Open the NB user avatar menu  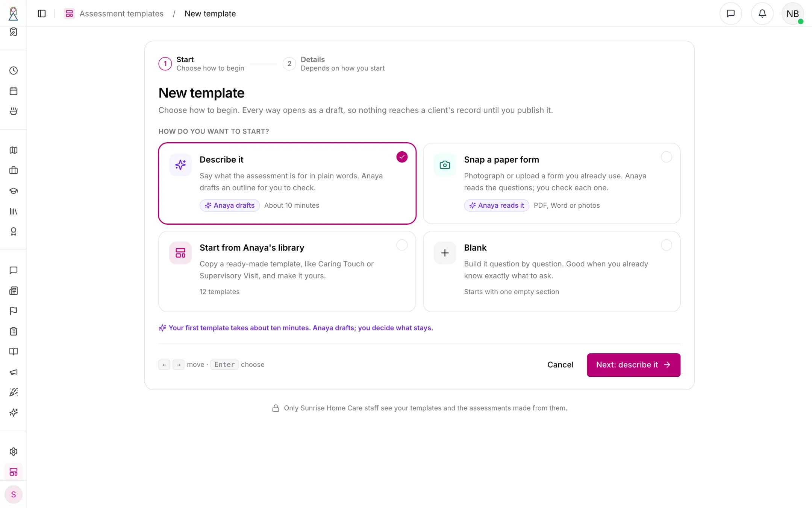792,14
